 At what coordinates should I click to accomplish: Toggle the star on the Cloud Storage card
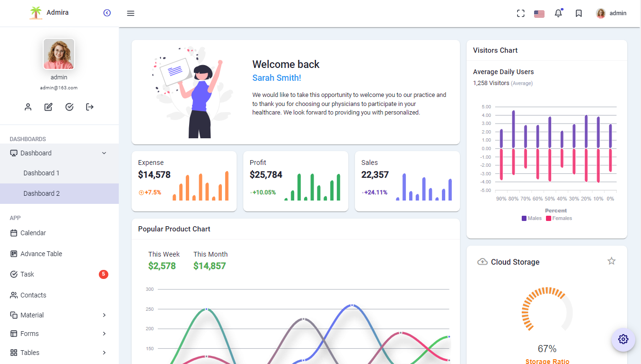tap(612, 261)
